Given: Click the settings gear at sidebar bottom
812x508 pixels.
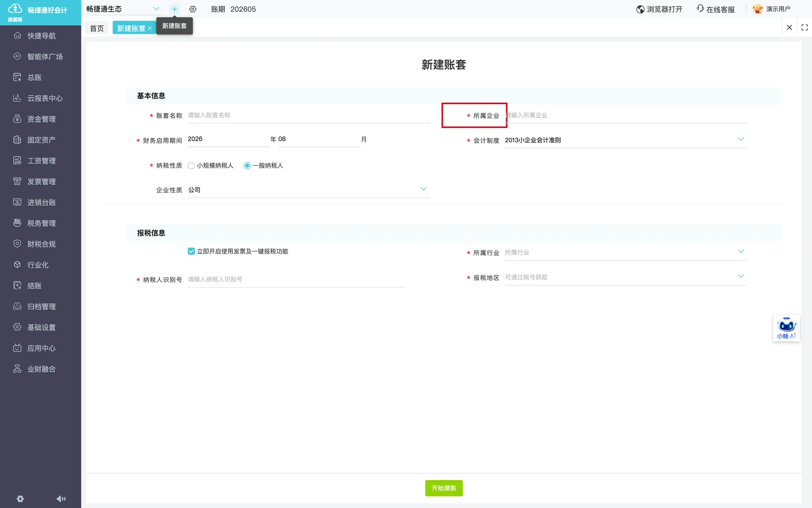Looking at the screenshot, I should [20, 499].
